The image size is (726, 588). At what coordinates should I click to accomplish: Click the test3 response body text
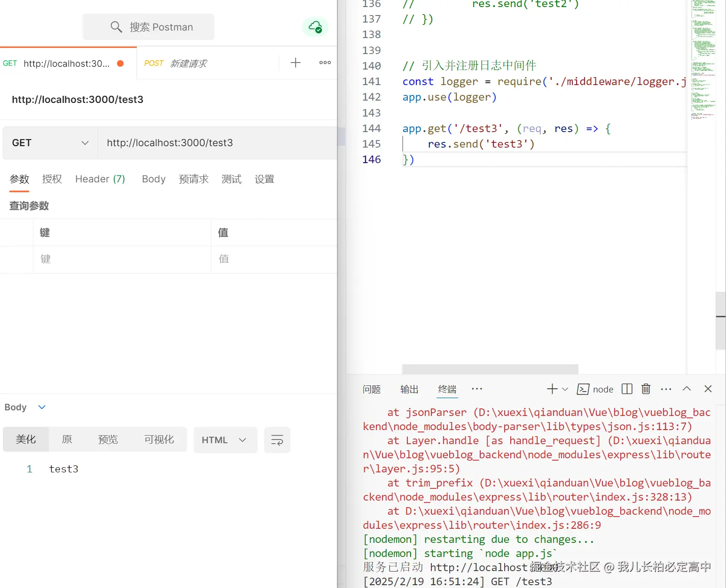tap(63, 469)
